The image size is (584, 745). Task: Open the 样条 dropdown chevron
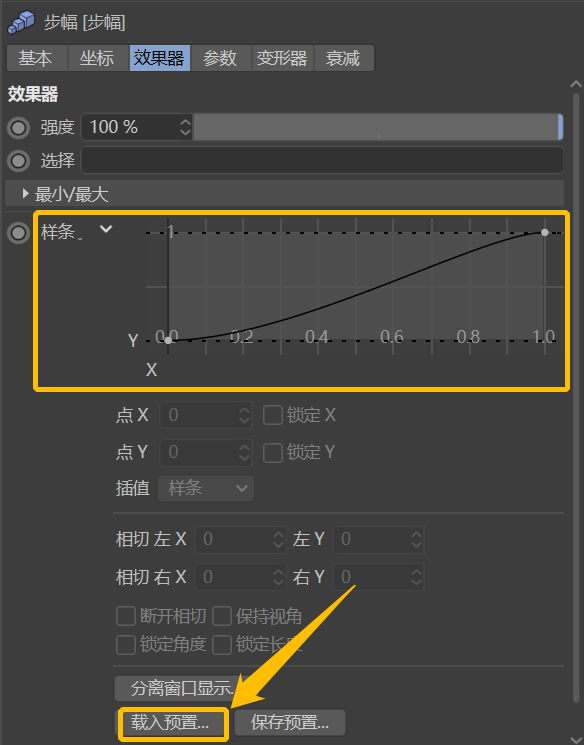106,229
